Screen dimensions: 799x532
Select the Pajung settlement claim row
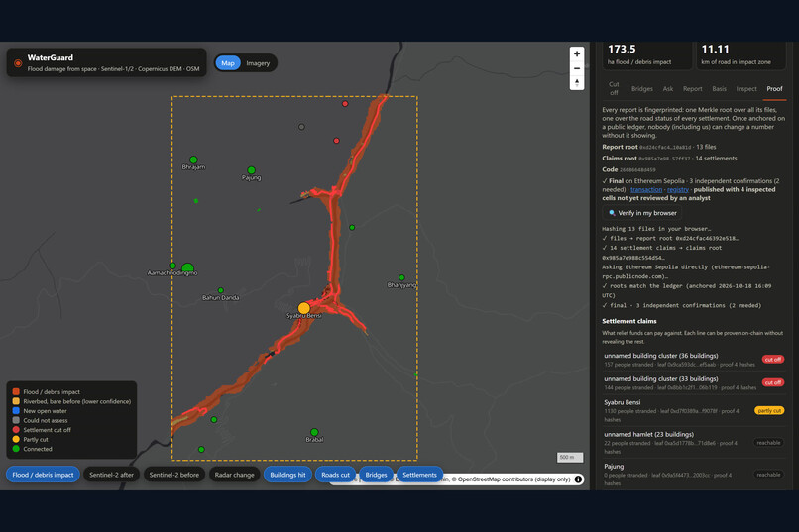coord(694,475)
